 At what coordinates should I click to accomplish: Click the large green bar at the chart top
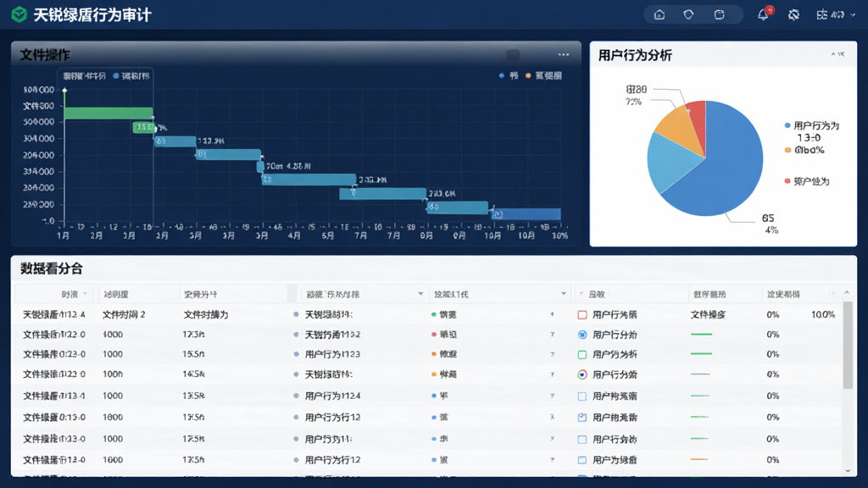point(108,114)
